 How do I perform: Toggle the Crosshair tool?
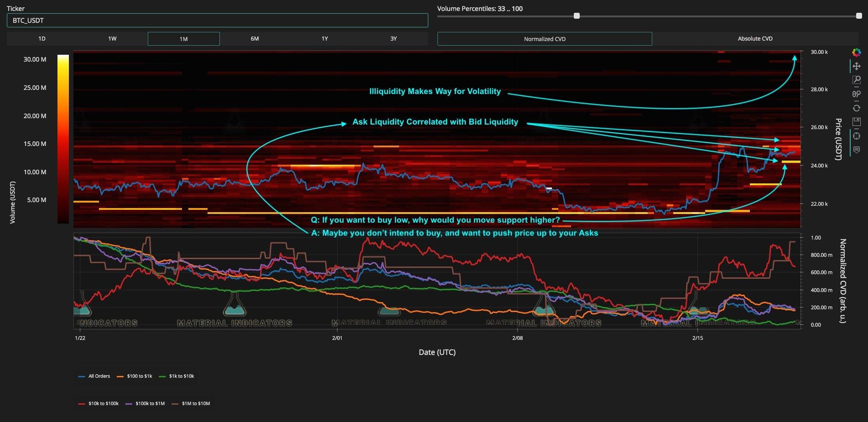tap(856, 136)
